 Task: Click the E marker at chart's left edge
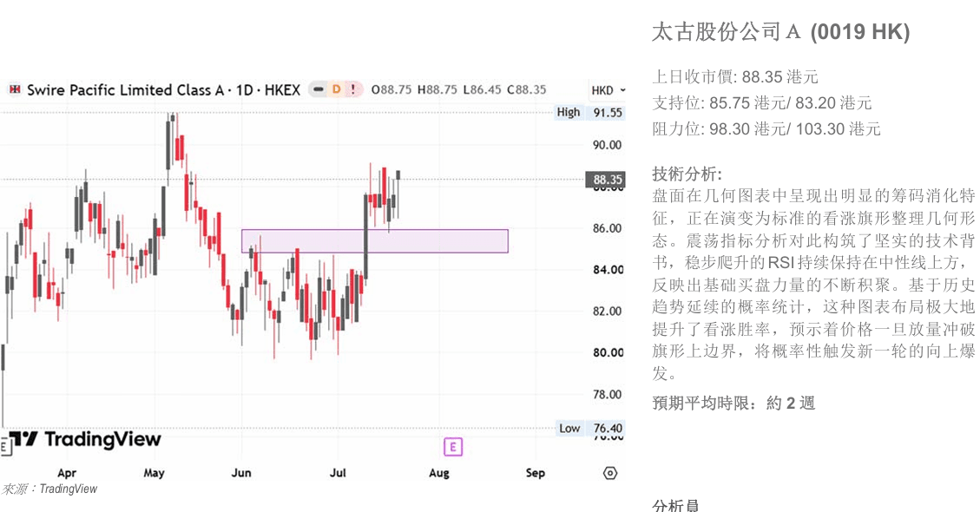click(3, 447)
